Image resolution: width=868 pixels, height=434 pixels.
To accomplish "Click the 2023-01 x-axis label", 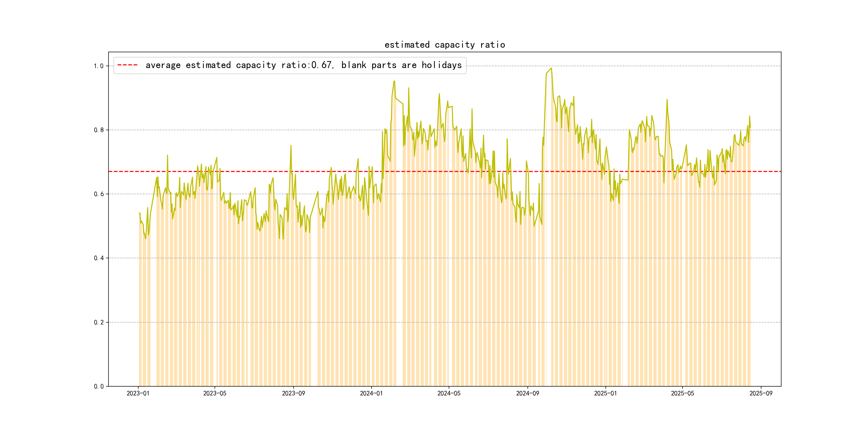I will coord(138,393).
